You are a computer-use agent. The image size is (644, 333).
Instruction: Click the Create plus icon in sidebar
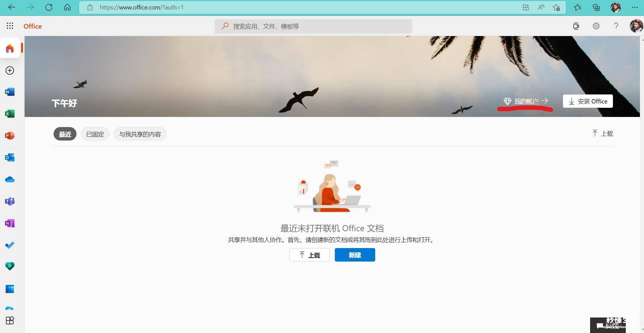click(x=10, y=70)
